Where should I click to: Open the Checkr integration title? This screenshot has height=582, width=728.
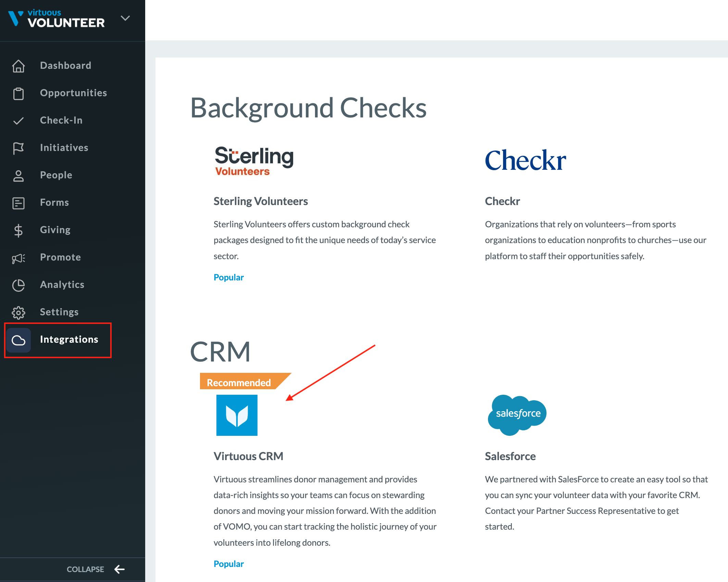(x=502, y=201)
